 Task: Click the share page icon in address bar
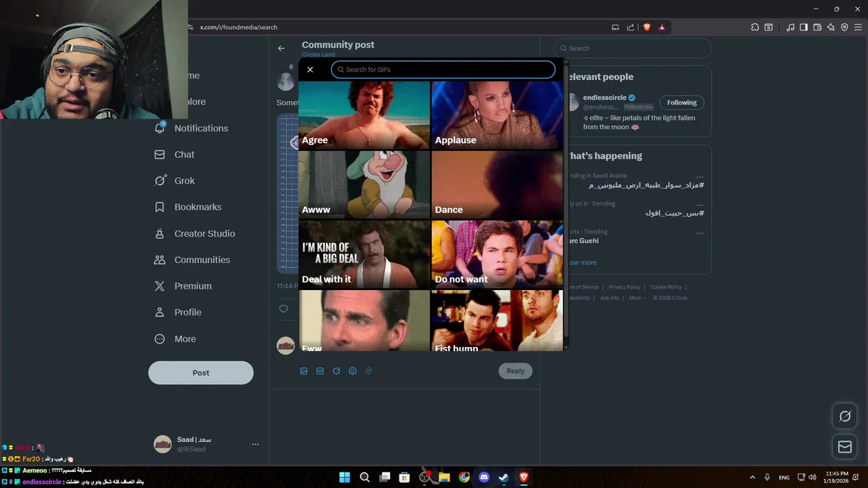pyautogui.click(x=631, y=27)
